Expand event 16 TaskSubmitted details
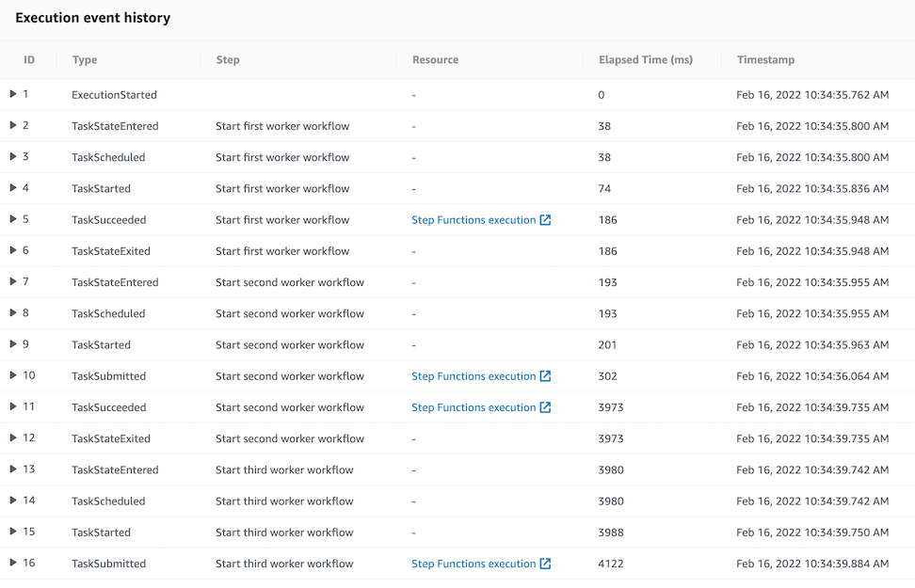The height and width of the screenshot is (588, 915). coord(13,563)
